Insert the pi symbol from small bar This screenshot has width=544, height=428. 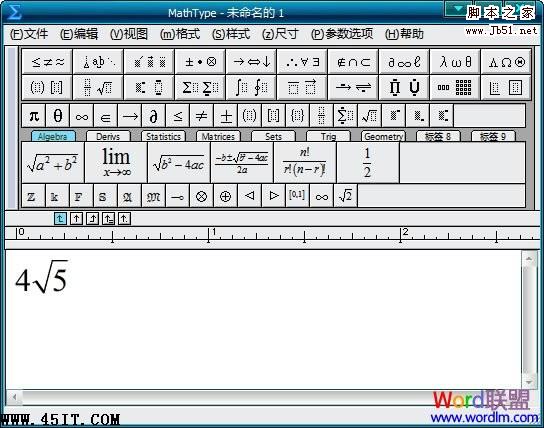pos(34,116)
